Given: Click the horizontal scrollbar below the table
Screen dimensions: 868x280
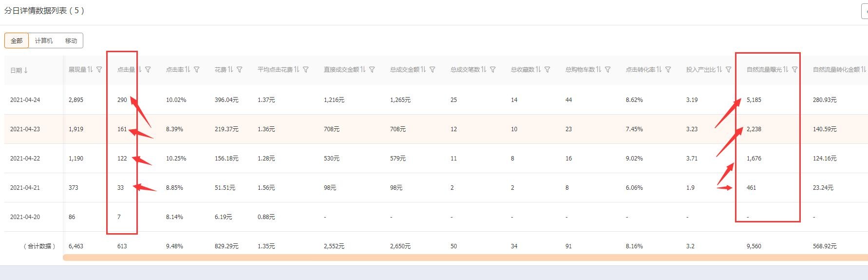Looking at the screenshot, I should pos(438,258).
